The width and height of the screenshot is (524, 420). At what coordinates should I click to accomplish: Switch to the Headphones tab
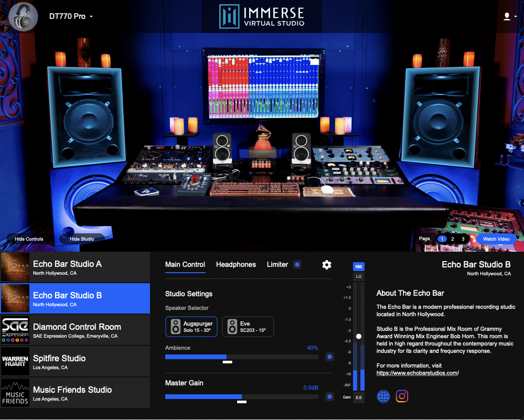236,265
